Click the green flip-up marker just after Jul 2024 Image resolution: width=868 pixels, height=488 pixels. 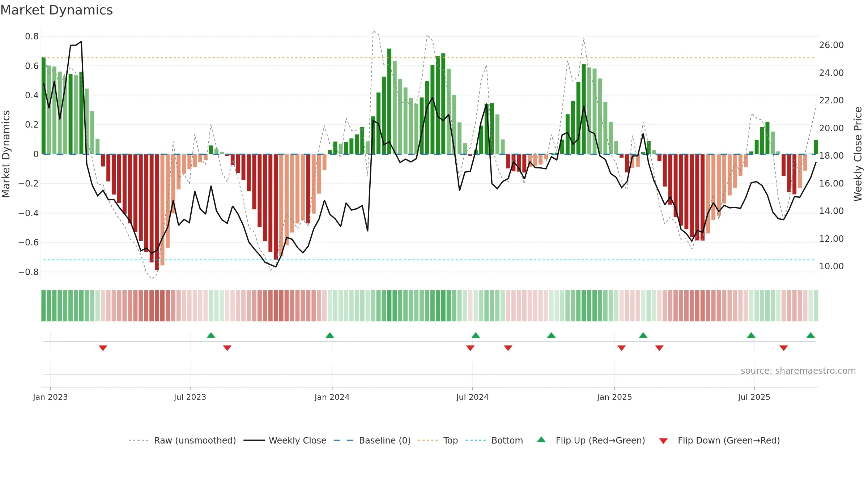pyautogui.click(x=476, y=335)
